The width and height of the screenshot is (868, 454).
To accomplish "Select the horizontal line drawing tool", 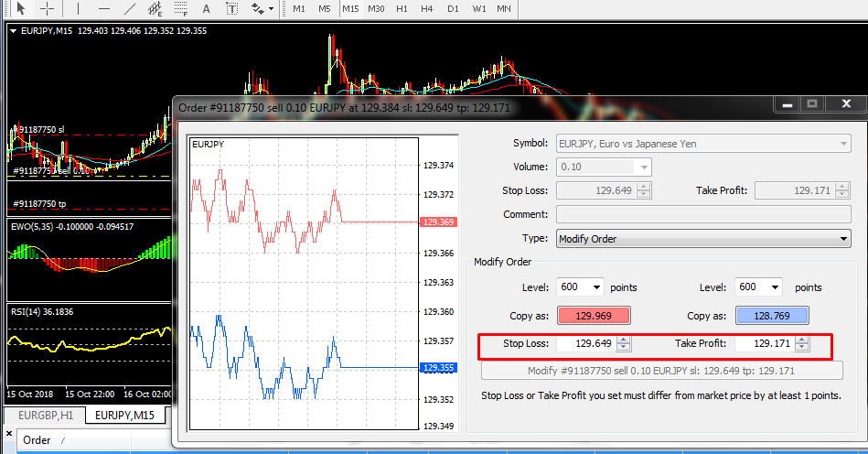I will point(103,9).
